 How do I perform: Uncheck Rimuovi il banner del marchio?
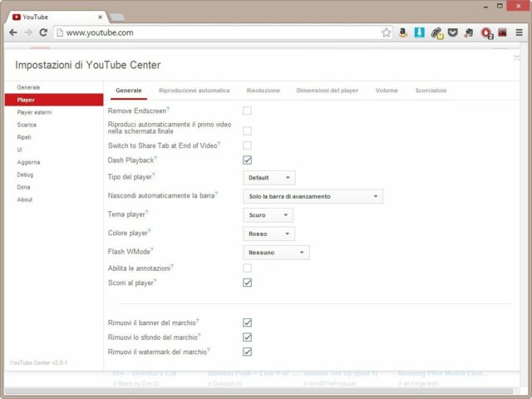[247, 322]
